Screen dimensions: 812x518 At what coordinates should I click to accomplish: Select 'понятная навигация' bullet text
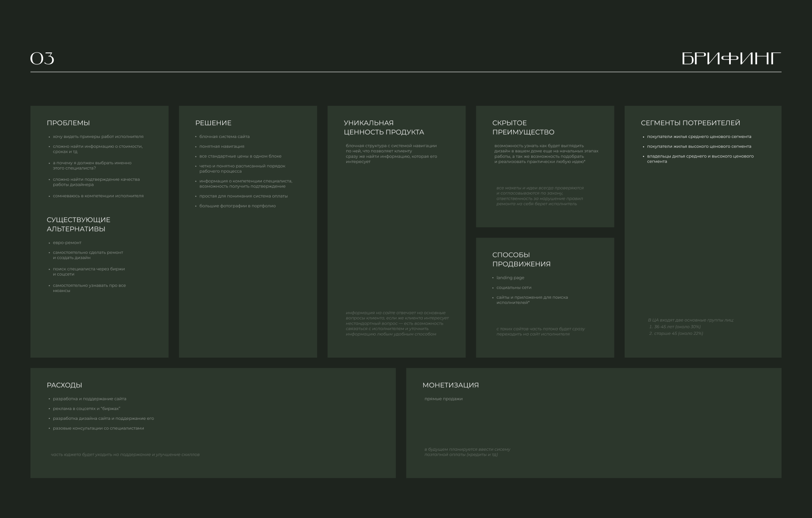point(222,146)
